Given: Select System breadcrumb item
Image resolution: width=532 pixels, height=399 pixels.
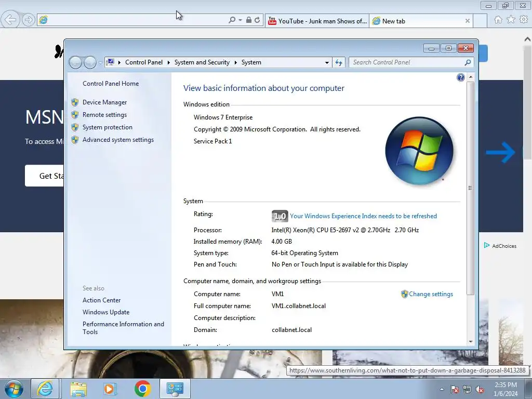Looking at the screenshot, I should click(x=251, y=62).
